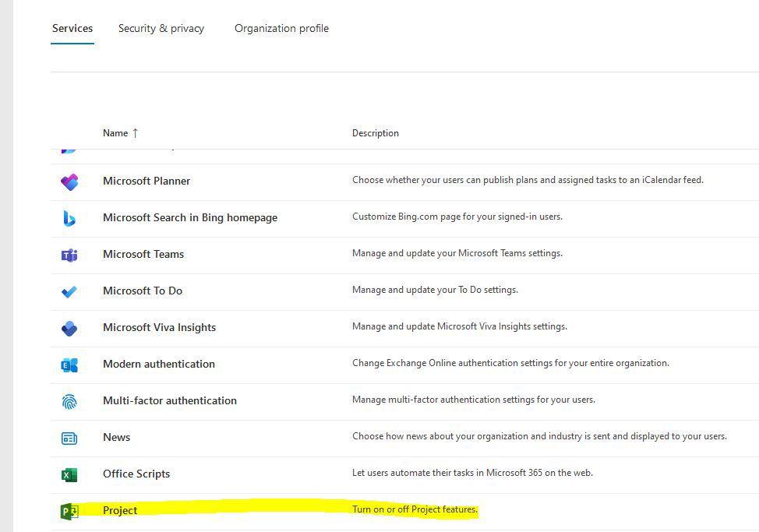
Task: Click 'Let users automate their tasks' description
Action: pyautogui.click(x=472, y=473)
